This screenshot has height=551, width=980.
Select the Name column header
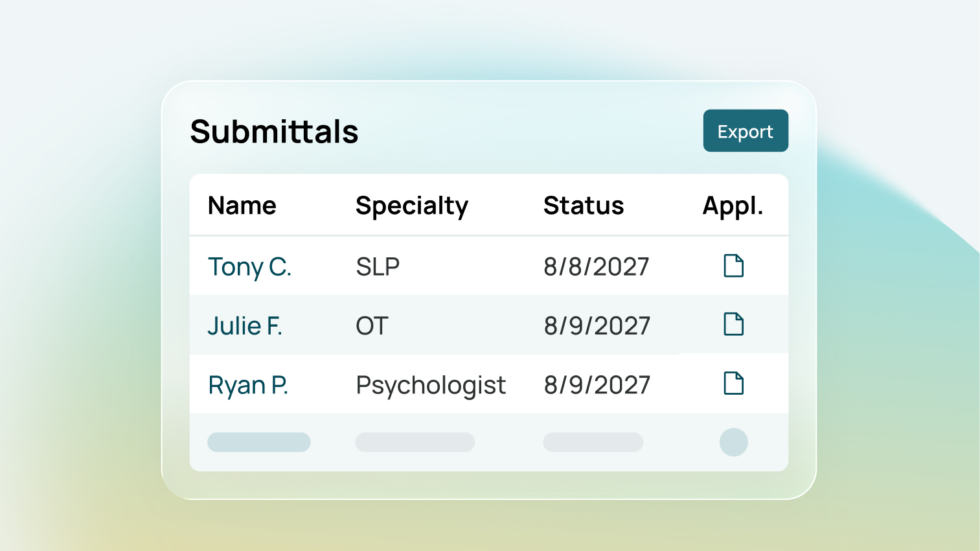click(242, 206)
